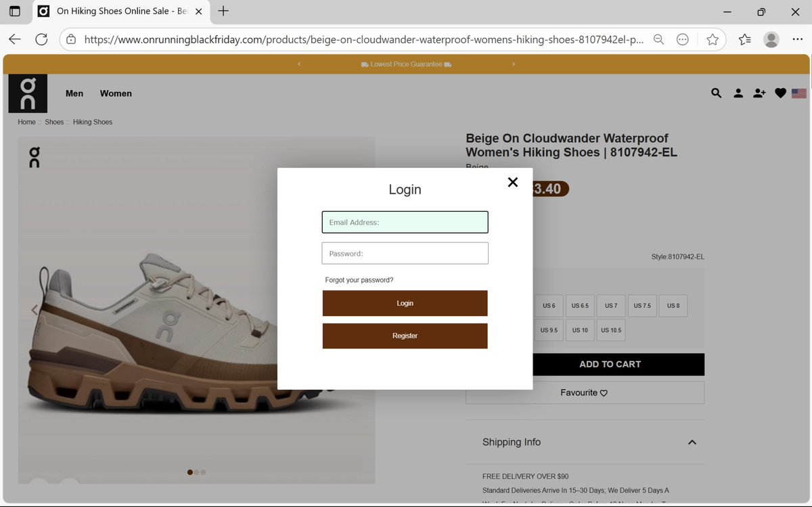Viewport: 812px width, 507px height.
Task: Click browser back arrow
Action: [x=15, y=39]
